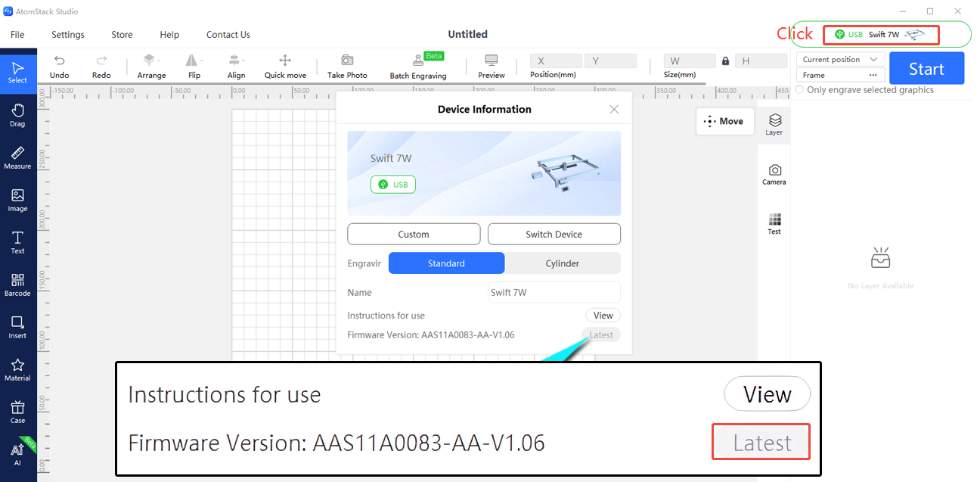Click the X position input field

pos(556,61)
